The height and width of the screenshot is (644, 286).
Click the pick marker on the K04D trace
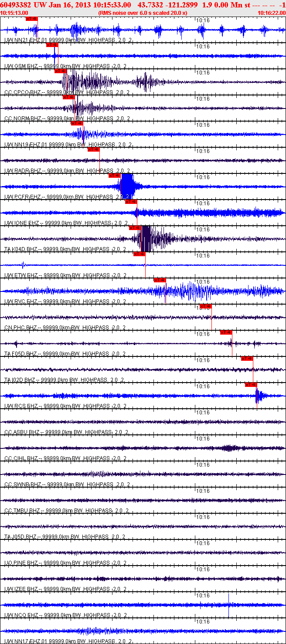[135, 228]
